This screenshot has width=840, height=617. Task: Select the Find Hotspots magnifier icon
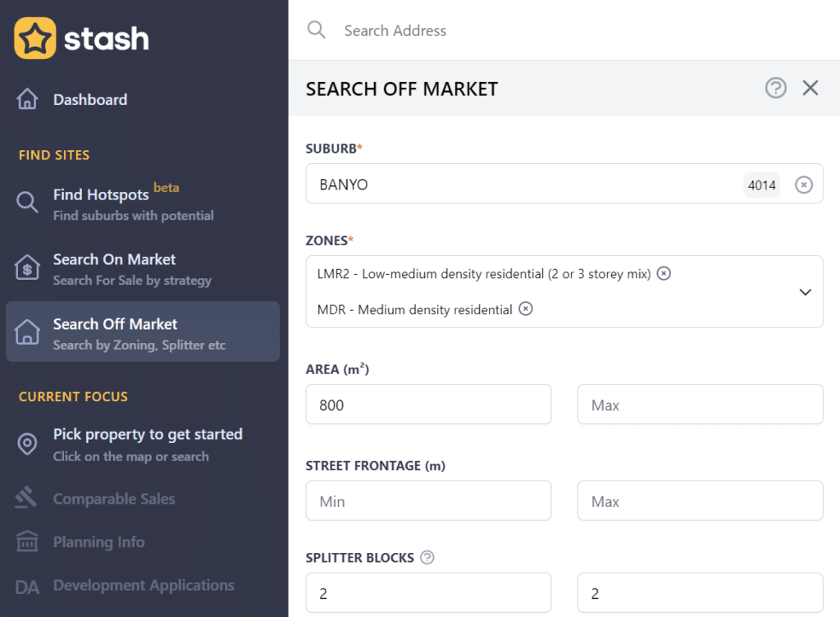(x=27, y=201)
